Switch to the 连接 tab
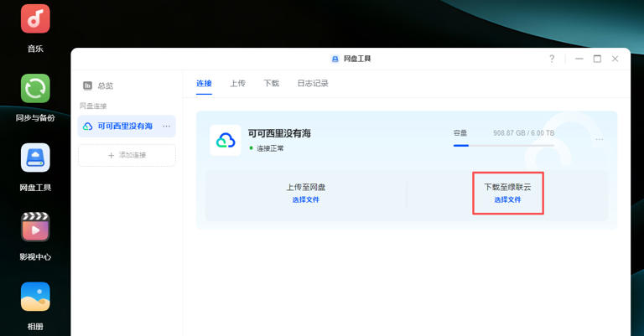 204,83
